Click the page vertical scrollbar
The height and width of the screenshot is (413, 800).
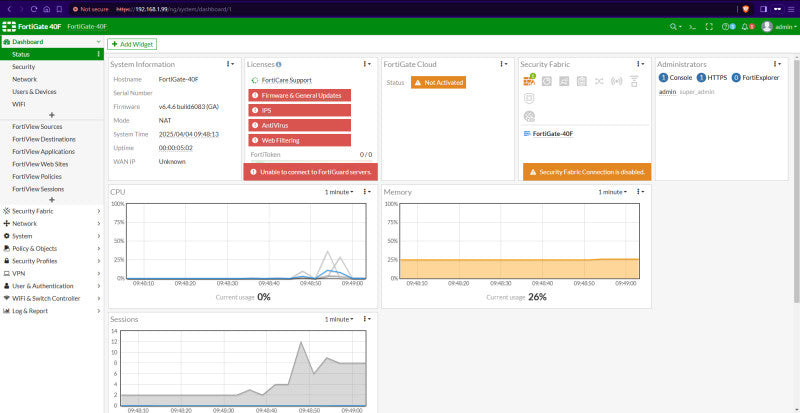[797, 177]
